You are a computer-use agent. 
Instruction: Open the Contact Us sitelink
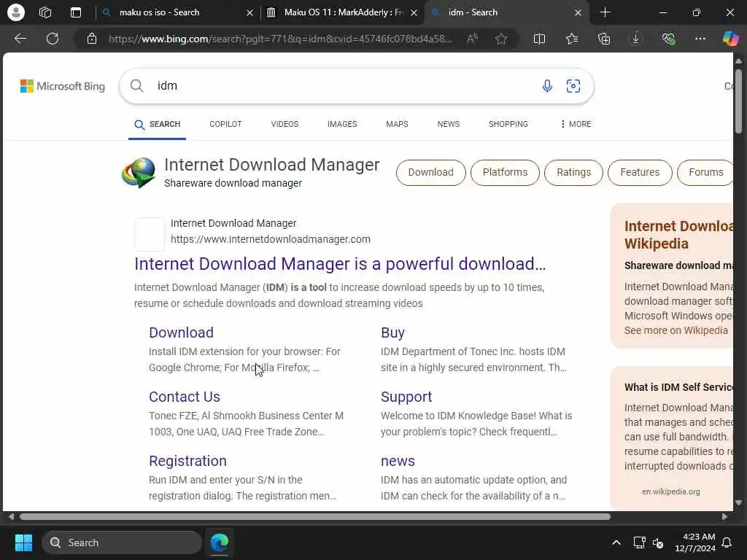point(185,397)
